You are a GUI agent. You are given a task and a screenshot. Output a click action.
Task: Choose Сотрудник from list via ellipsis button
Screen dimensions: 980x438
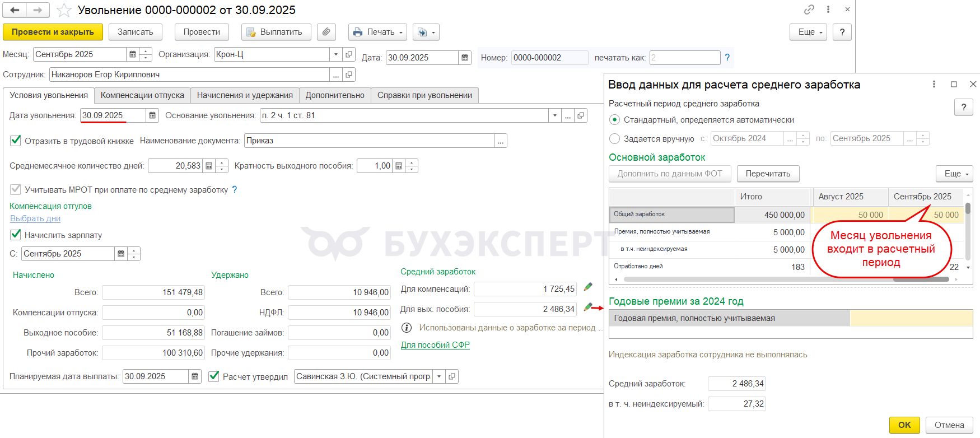(336, 74)
